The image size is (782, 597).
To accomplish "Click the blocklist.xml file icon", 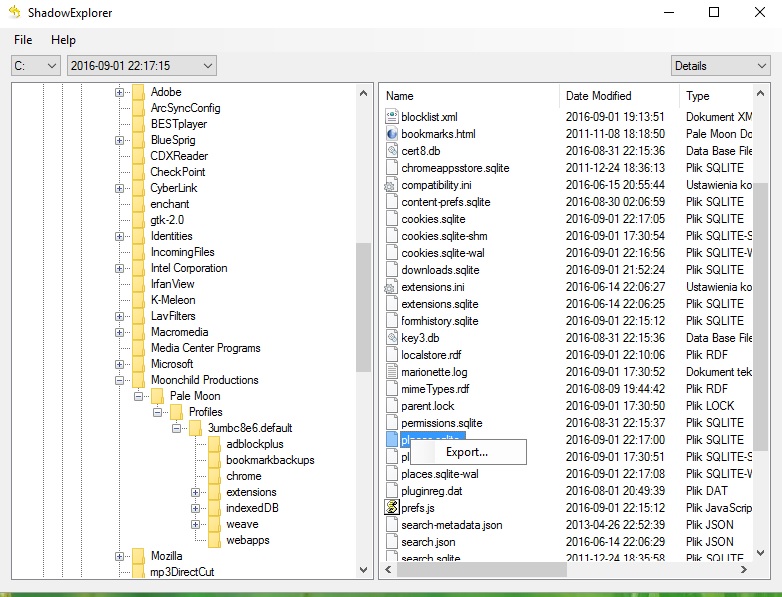I will click(x=392, y=117).
